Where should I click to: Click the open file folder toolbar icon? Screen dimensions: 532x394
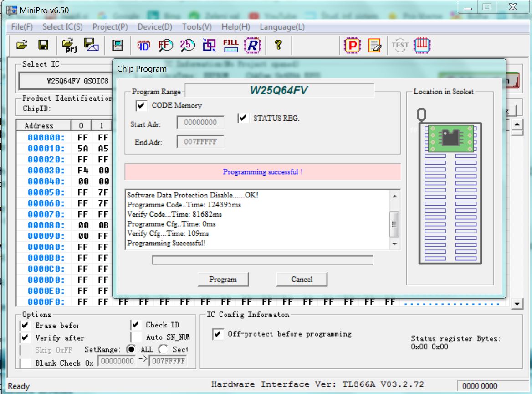point(22,45)
